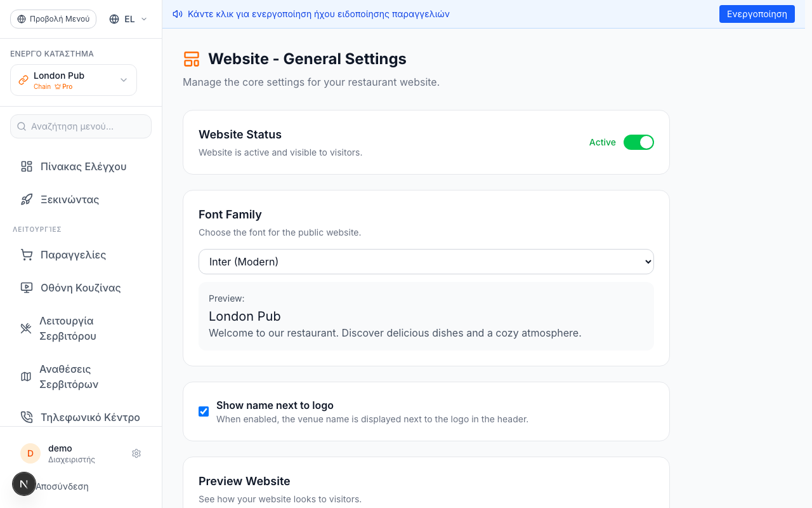
Task: Click the round N logo badge
Action: click(24, 484)
